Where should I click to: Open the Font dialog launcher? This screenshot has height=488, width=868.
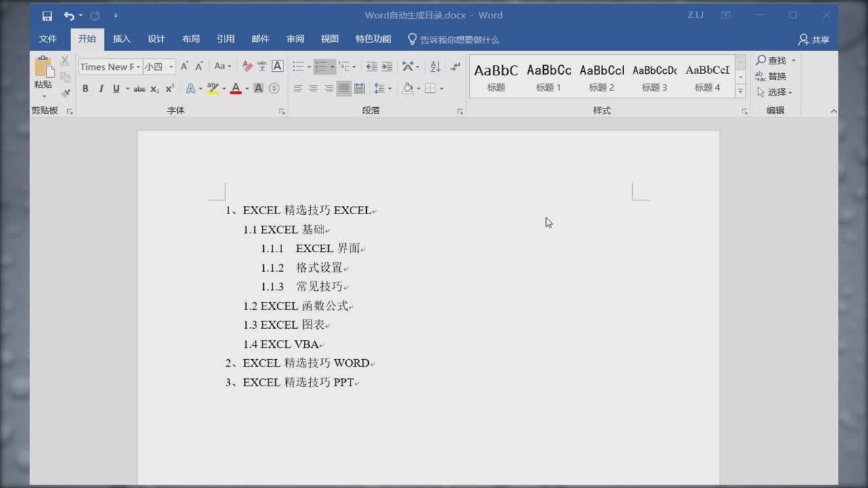[282, 111]
